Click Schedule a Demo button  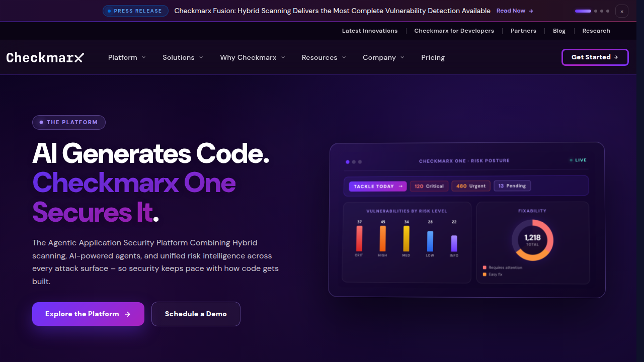coord(196,314)
